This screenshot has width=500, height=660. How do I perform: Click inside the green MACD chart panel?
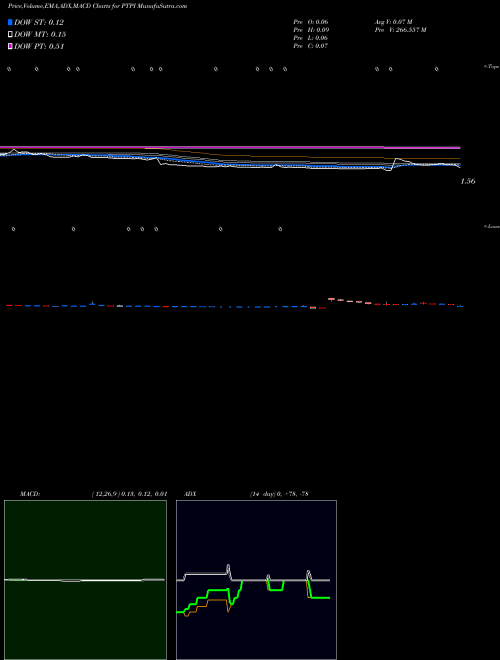pyautogui.click(x=85, y=580)
